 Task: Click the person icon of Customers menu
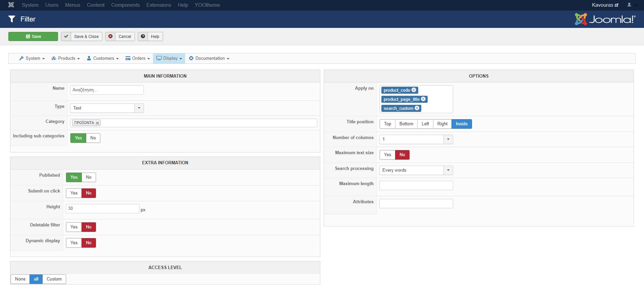pos(89,58)
